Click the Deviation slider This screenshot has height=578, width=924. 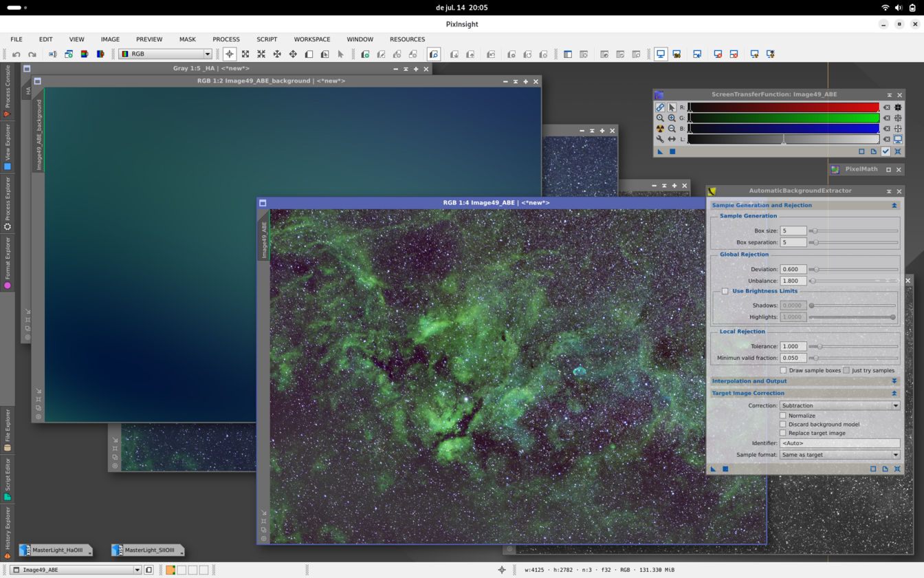[x=854, y=270]
